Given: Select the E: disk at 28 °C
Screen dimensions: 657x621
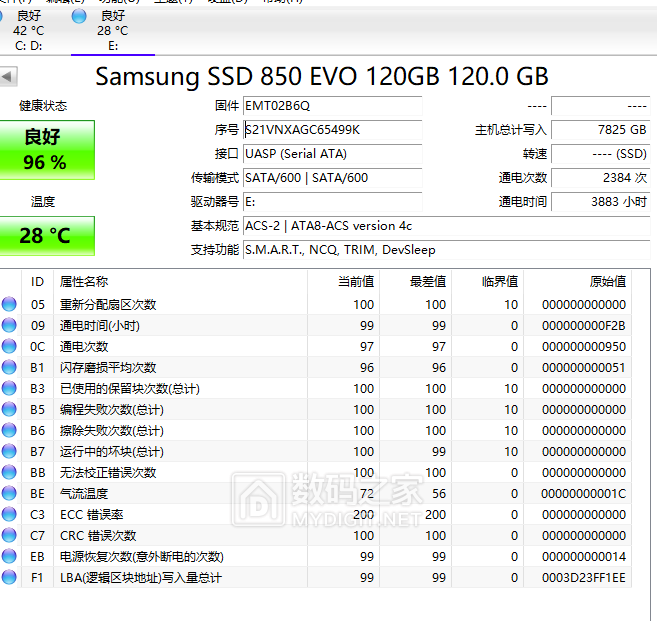Looking at the screenshot, I should pyautogui.click(x=112, y=31).
